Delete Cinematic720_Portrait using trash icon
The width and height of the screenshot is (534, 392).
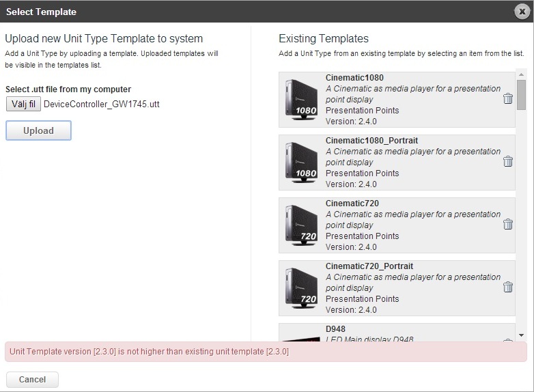coord(507,288)
